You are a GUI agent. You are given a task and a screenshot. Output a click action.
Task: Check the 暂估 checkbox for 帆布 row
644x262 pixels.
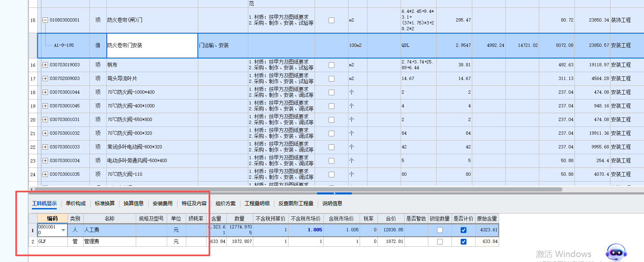pyautogui.click(x=331, y=65)
